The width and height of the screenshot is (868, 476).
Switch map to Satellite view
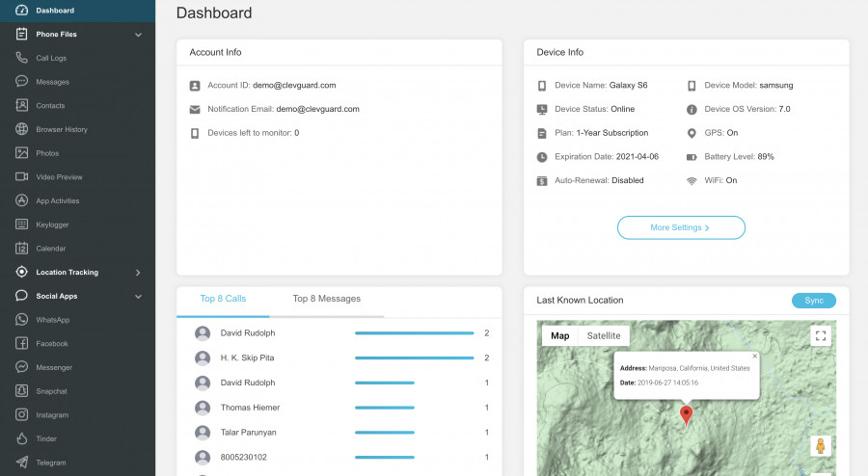click(604, 336)
